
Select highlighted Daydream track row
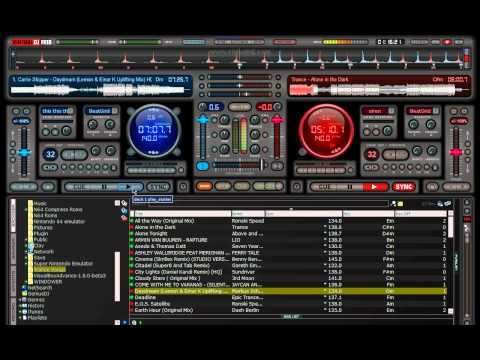point(288,291)
